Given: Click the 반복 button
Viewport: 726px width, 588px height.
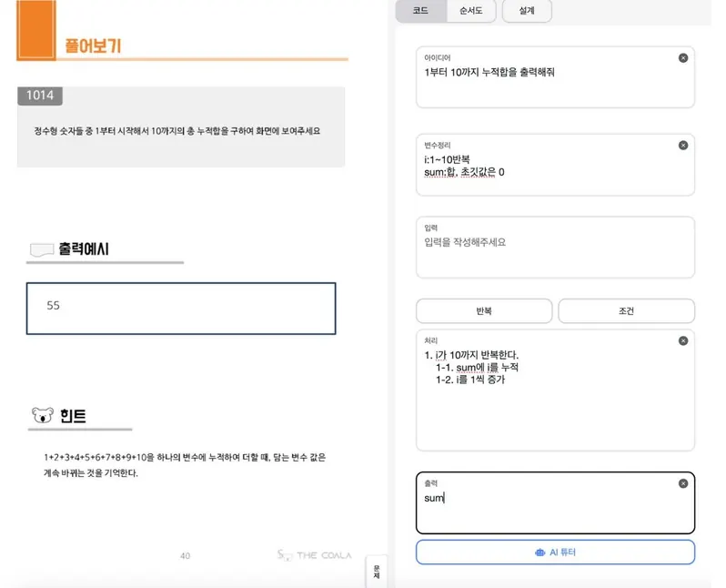Looking at the screenshot, I should [484, 311].
